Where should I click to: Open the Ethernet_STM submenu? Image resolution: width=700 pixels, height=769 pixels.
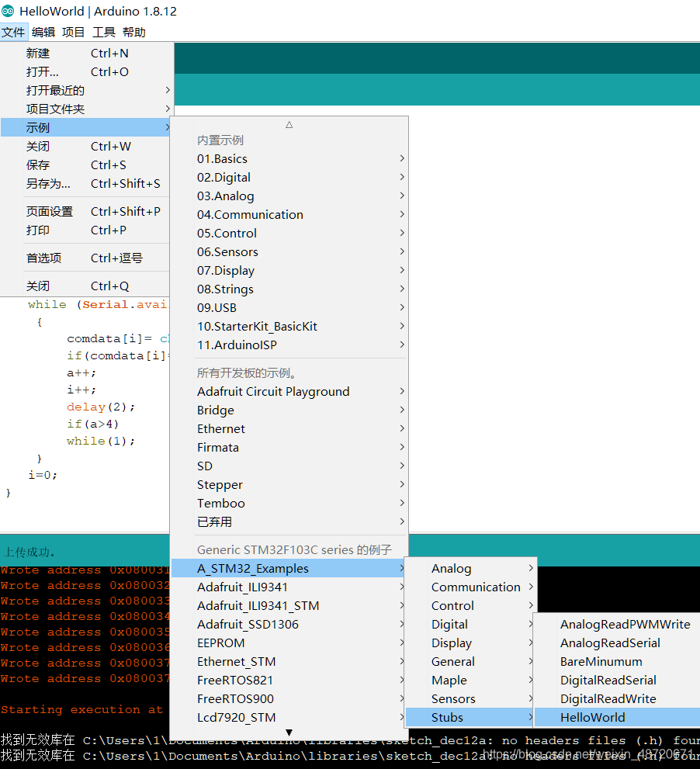click(x=289, y=662)
